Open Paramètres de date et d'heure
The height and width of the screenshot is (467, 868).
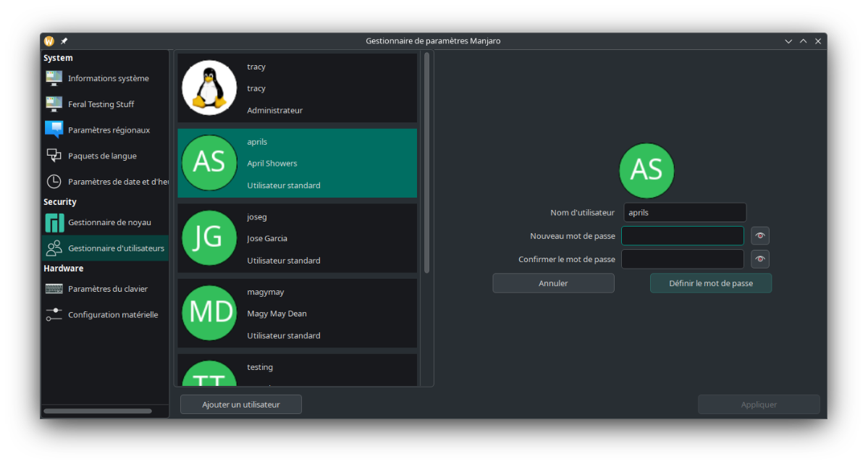tap(105, 182)
